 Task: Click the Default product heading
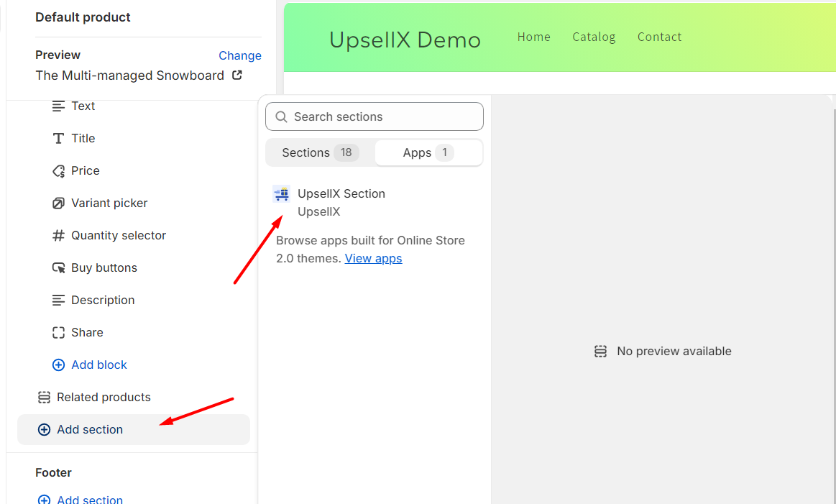click(x=83, y=17)
